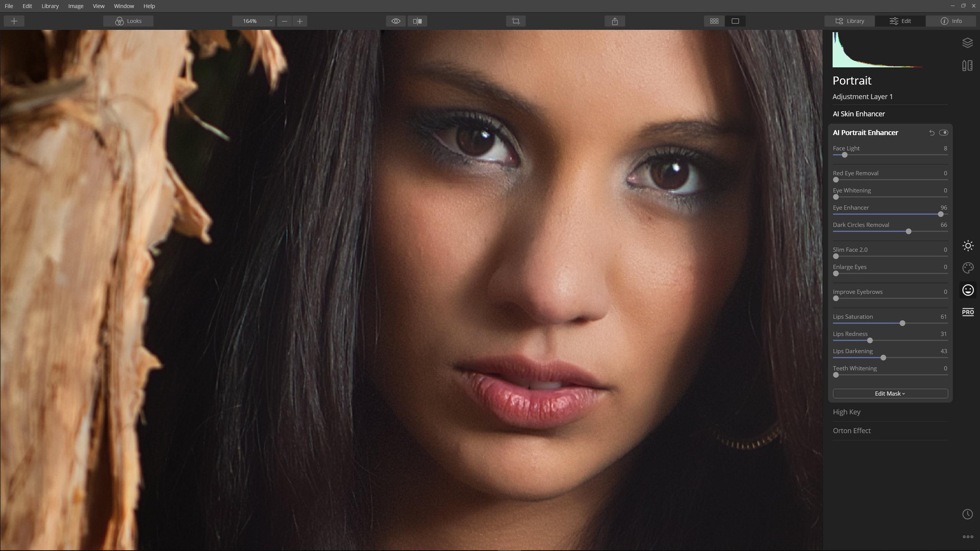Open the History clock icon
The height and width of the screenshot is (551, 980).
pos(967,514)
